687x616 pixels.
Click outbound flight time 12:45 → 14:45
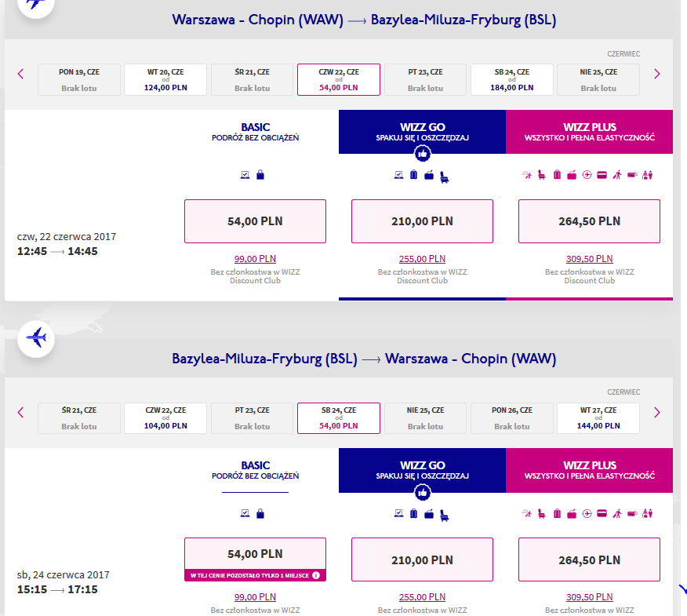(x=57, y=251)
